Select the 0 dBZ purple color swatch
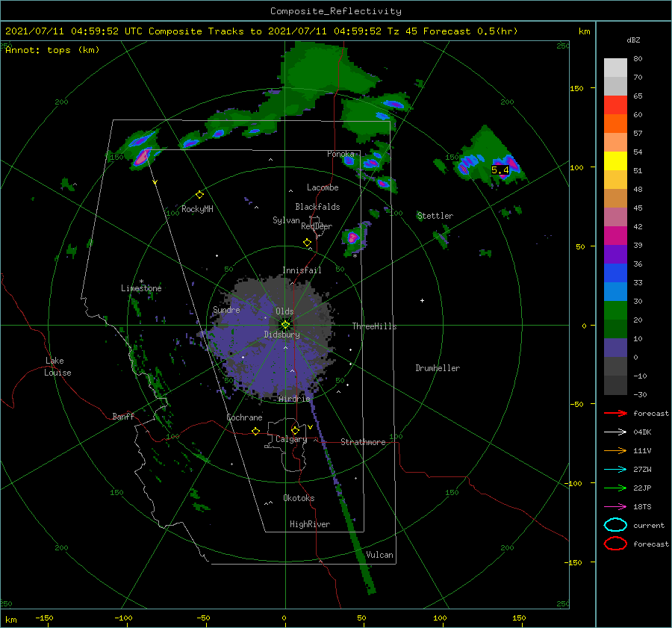 615,348
